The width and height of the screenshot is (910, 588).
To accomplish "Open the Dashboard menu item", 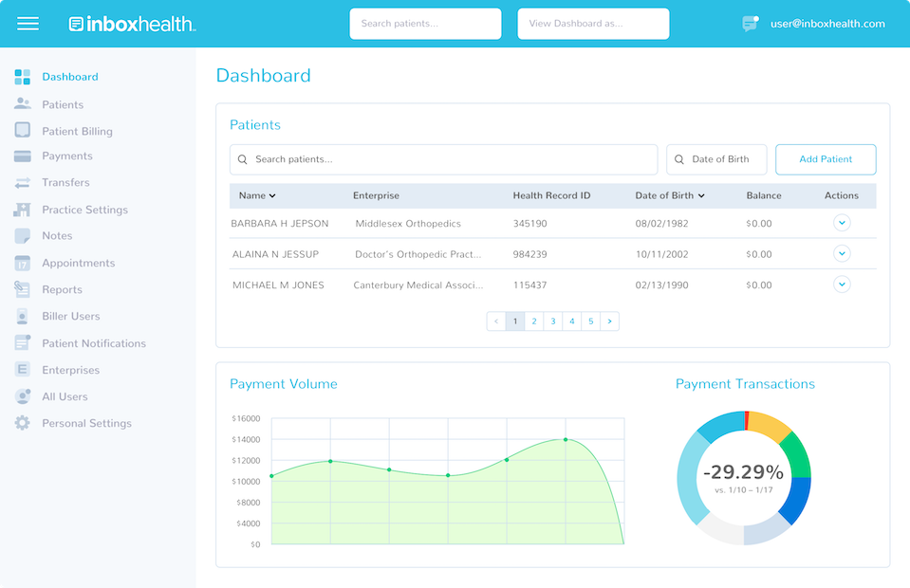I will (x=70, y=77).
